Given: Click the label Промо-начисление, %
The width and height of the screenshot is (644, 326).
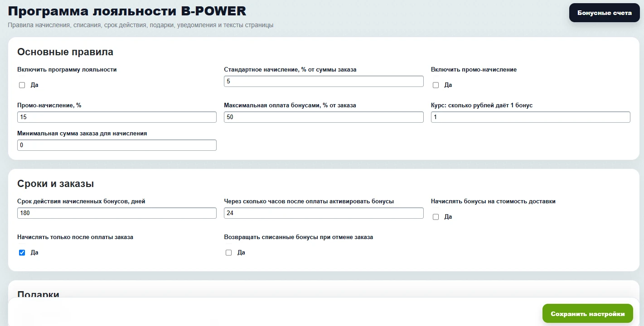Looking at the screenshot, I should (49, 105).
